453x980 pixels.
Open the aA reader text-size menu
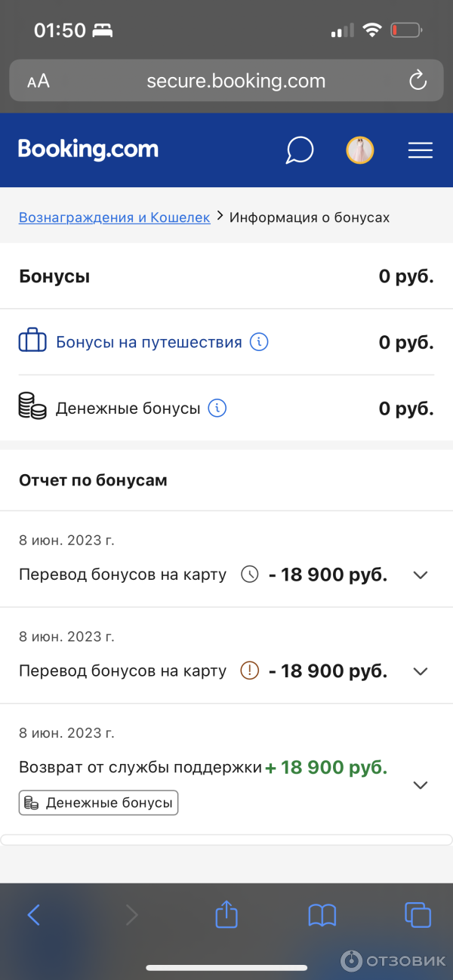pyautogui.click(x=39, y=82)
